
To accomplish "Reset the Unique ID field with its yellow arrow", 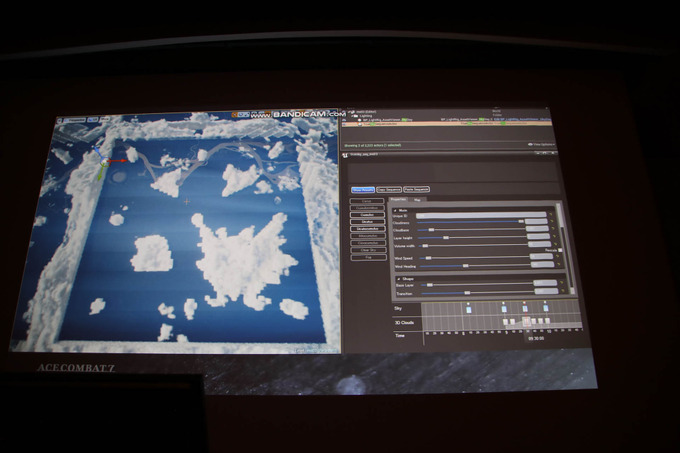I will [551, 215].
